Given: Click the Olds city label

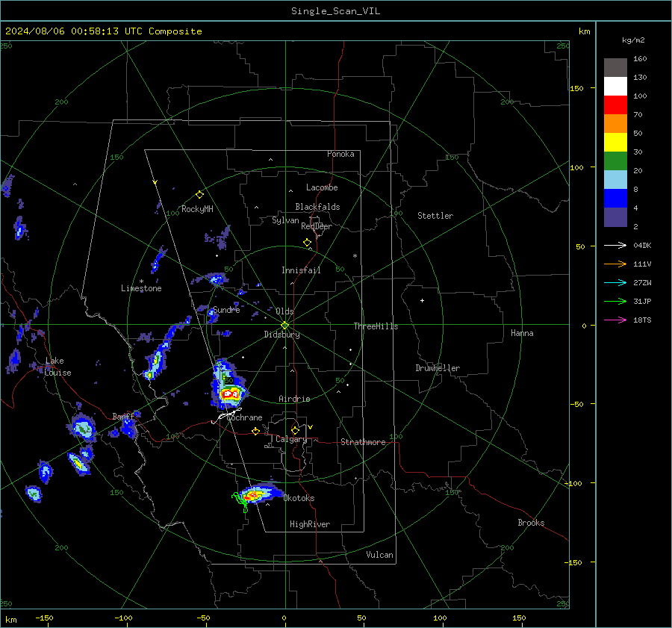Looking at the screenshot, I should click(284, 311).
